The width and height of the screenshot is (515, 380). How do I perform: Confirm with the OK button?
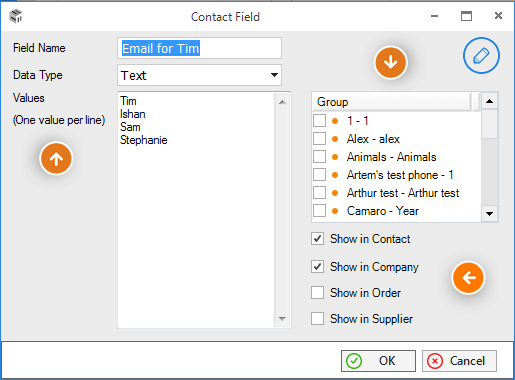click(378, 361)
